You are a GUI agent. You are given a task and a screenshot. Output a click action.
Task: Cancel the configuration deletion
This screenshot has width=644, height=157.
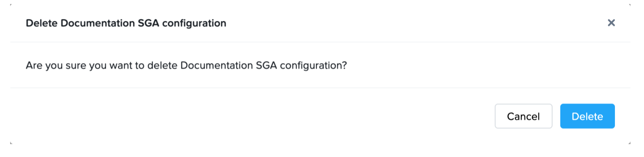523,116
